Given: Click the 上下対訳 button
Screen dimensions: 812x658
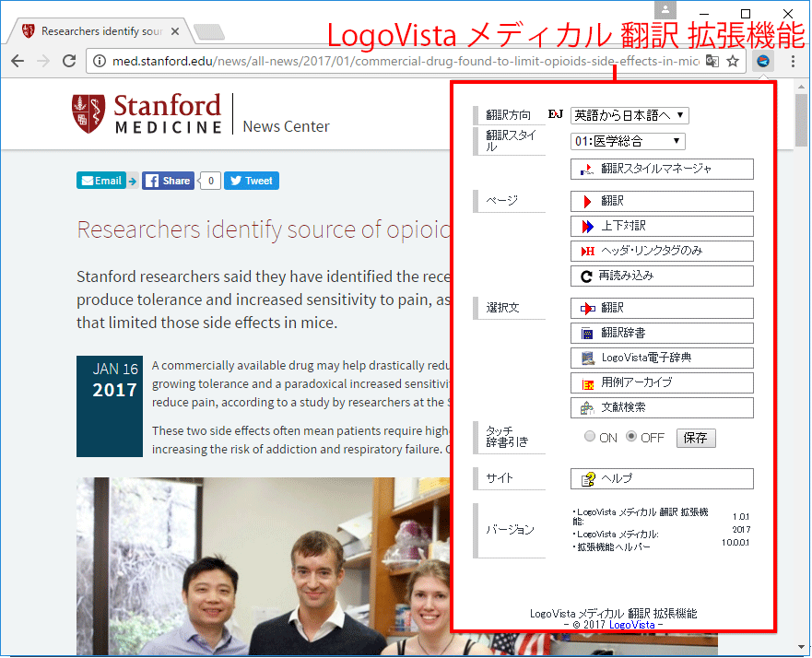Looking at the screenshot, I should (662, 226).
